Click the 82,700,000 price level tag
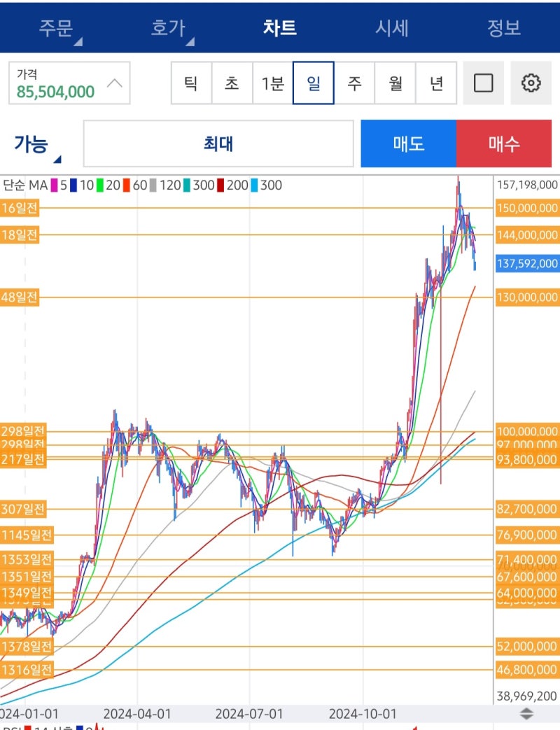This screenshot has width=560, height=730. tap(527, 509)
